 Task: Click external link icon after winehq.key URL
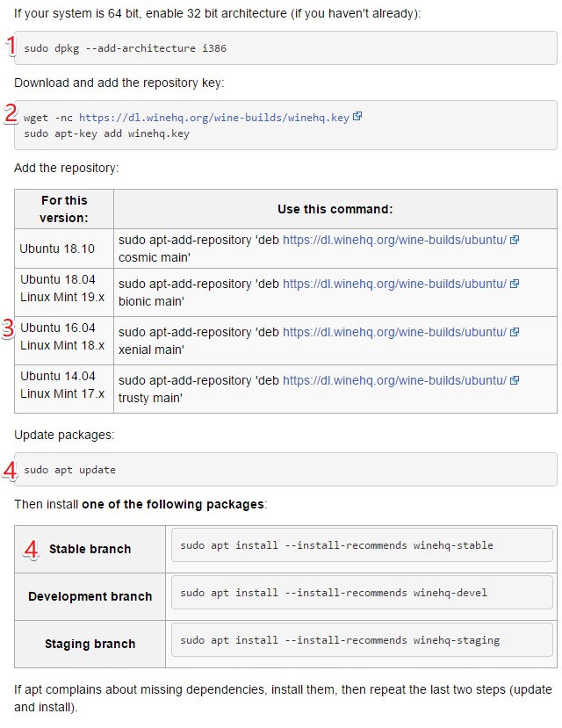click(x=357, y=116)
